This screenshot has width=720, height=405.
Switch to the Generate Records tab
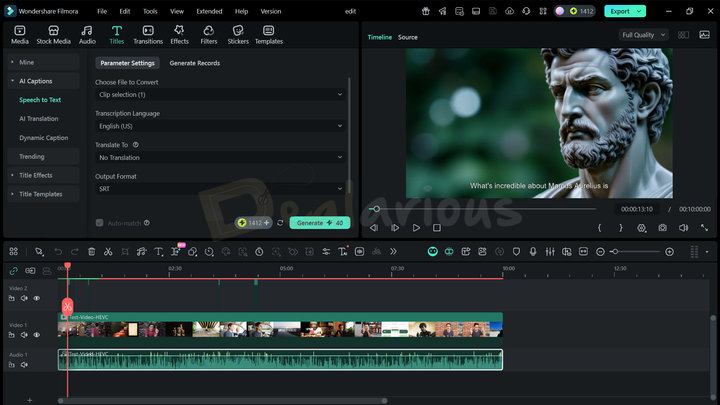194,63
